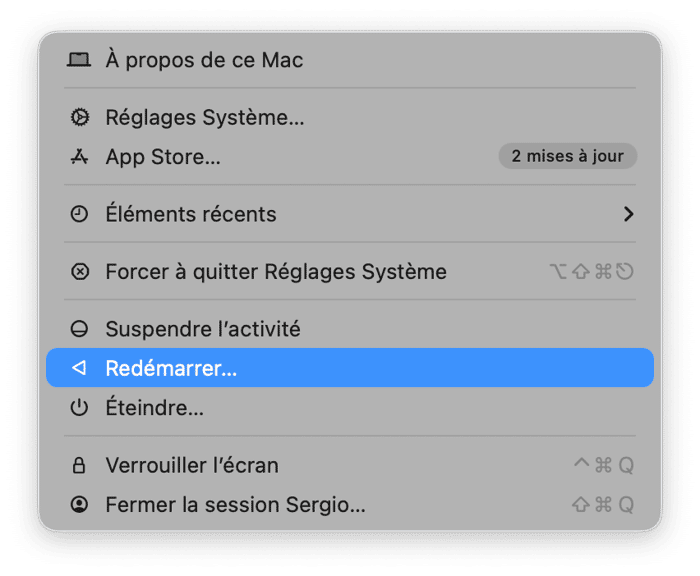The width and height of the screenshot is (700, 576).
Task: Click the triangle restart icon
Action: tap(79, 368)
